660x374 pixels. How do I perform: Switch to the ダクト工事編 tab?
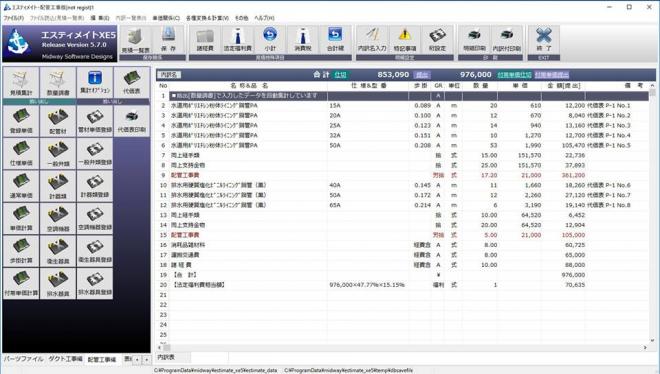pyautogui.click(x=65, y=359)
